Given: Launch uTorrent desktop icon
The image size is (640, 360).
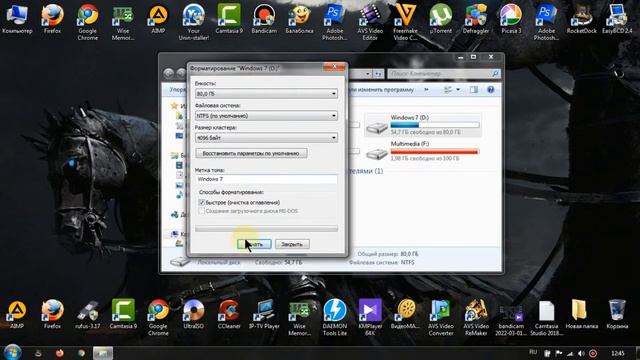Looking at the screenshot, I should tap(440, 19).
